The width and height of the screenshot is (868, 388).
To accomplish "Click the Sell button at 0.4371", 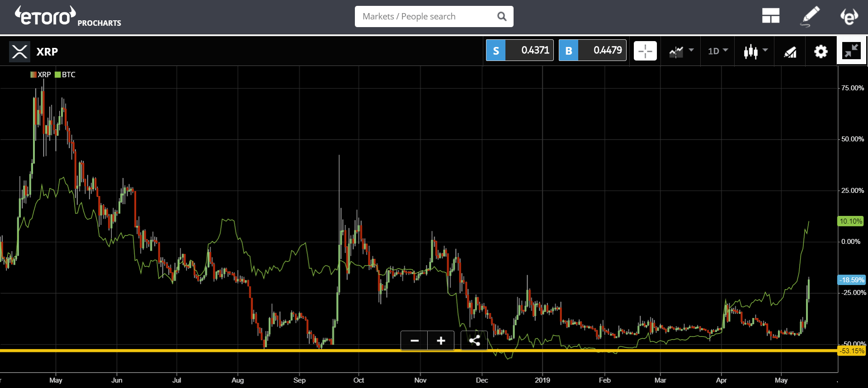I will click(519, 51).
